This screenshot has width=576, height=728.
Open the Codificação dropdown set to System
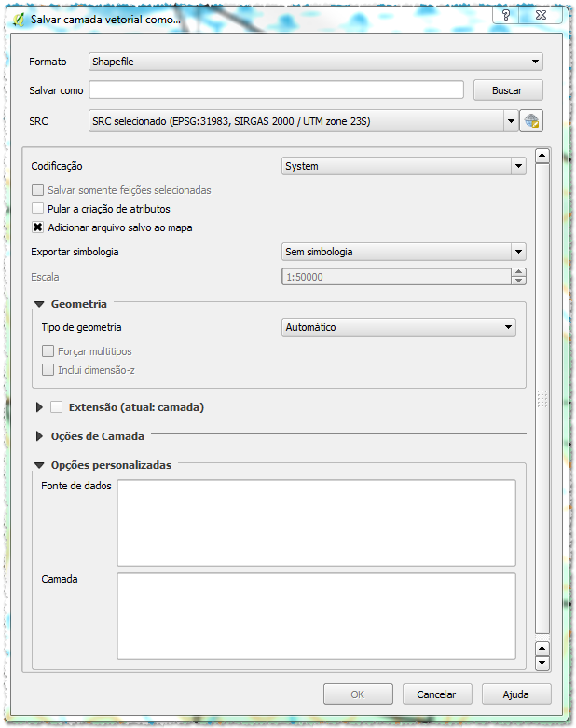tap(404, 166)
